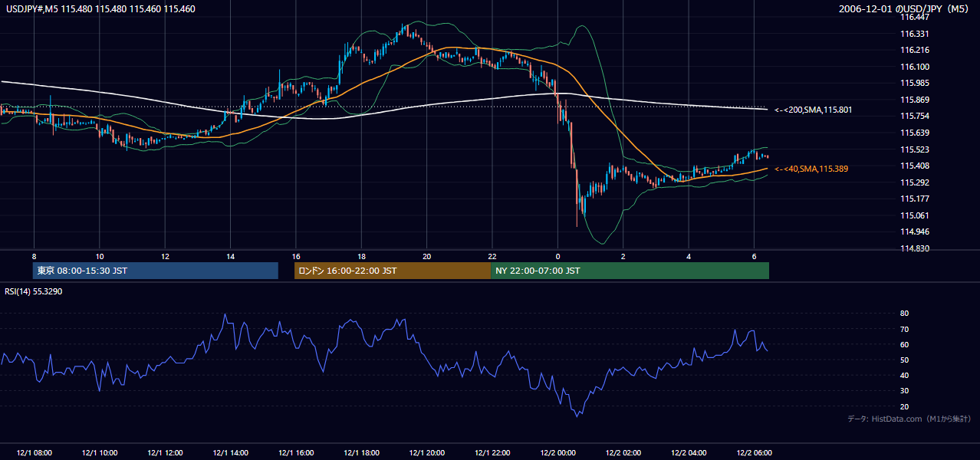Click the 12/1 20:00 date label
This screenshot has width=980, height=460.
[427, 453]
